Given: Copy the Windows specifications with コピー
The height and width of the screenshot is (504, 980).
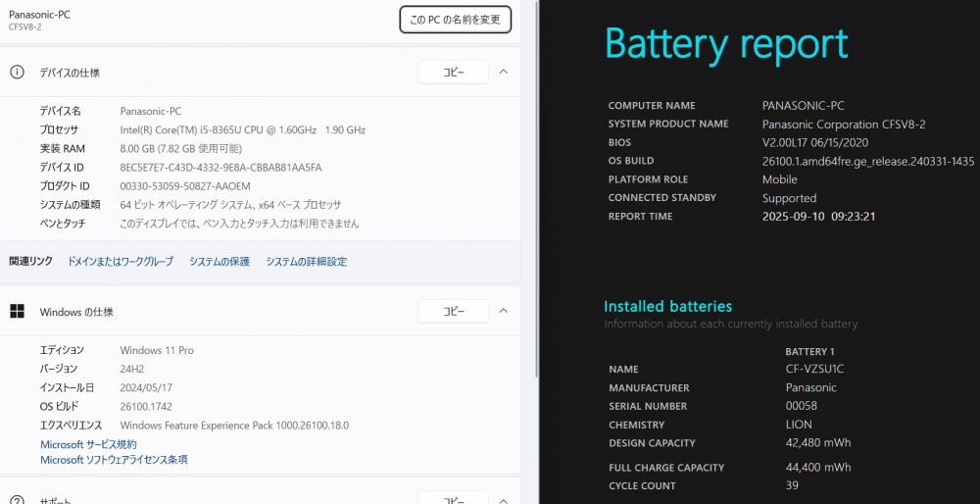Looking at the screenshot, I should point(453,312).
